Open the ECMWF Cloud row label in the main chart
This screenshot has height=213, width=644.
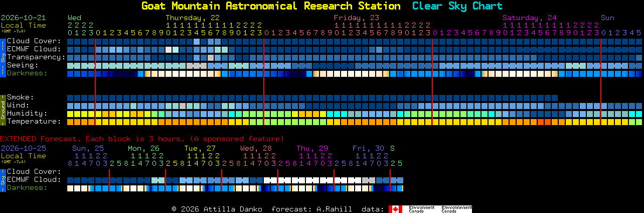tap(34, 49)
